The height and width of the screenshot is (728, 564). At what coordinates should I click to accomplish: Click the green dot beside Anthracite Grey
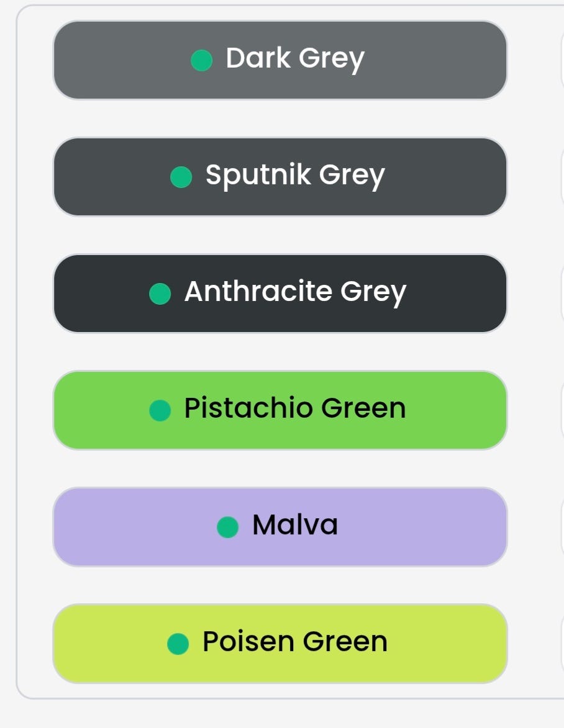click(160, 294)
